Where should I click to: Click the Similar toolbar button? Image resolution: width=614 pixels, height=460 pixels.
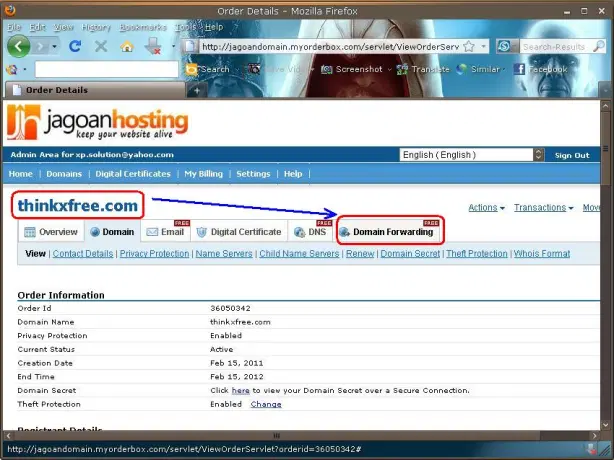pos(478,69)
